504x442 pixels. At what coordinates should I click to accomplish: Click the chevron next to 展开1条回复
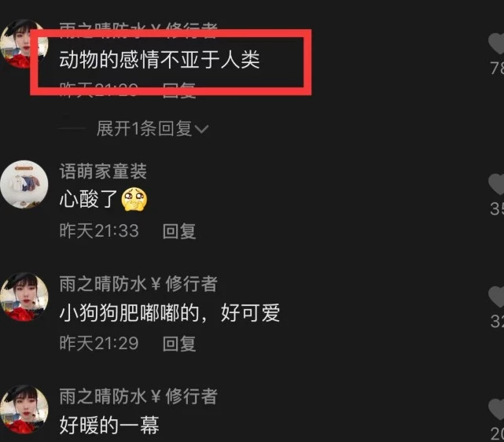tap(201, 129)
